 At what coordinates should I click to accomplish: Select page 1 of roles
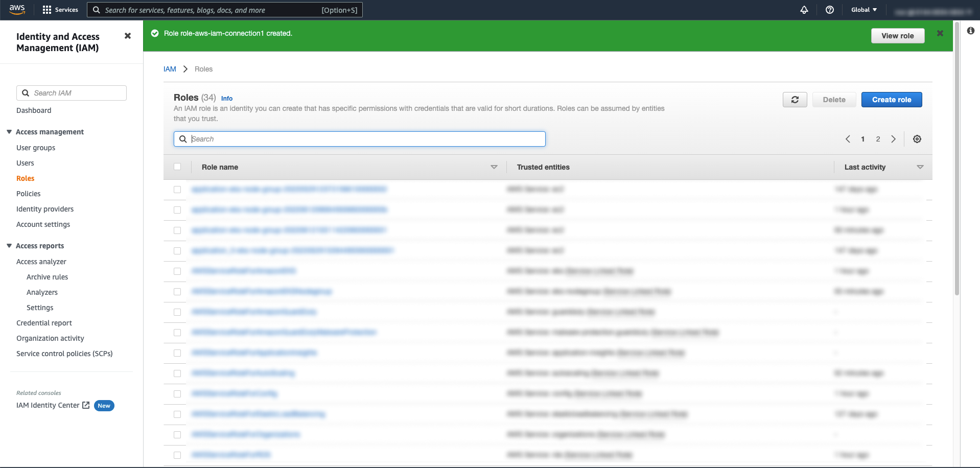[863, 139]
